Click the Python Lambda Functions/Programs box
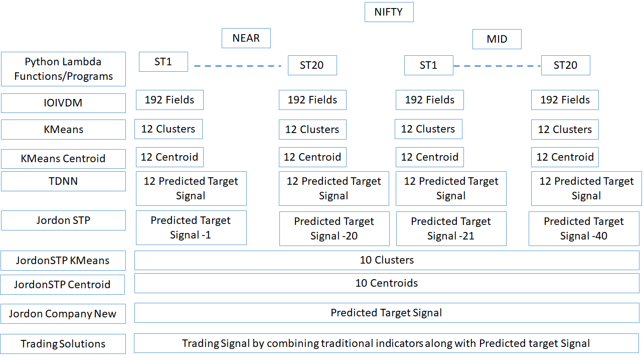Viewport: 644px width, 358px height. click(63, 69)
